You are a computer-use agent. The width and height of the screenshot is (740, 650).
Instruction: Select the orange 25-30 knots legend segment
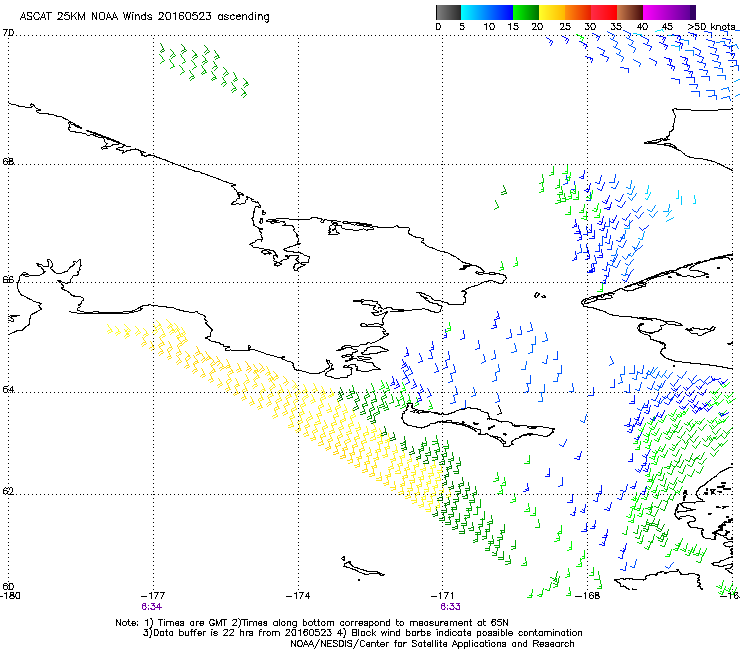click(x=578, y=12)
